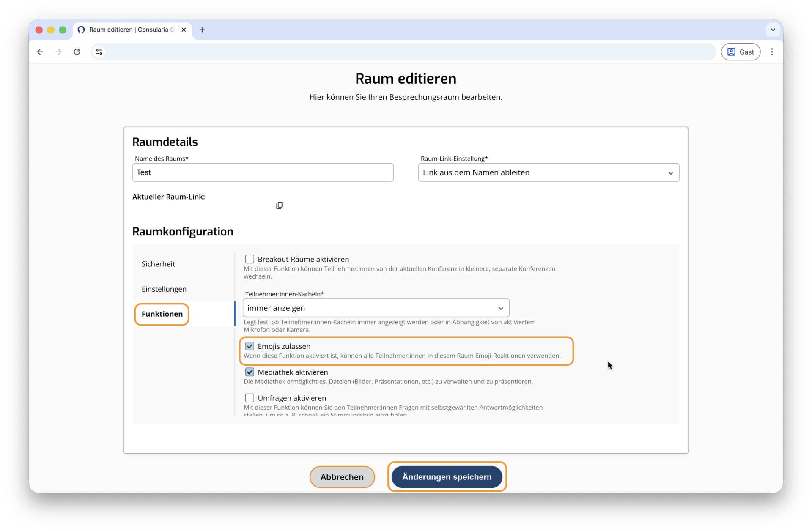Click the browser back arrow
812x531 pixels.
(40, 52)
